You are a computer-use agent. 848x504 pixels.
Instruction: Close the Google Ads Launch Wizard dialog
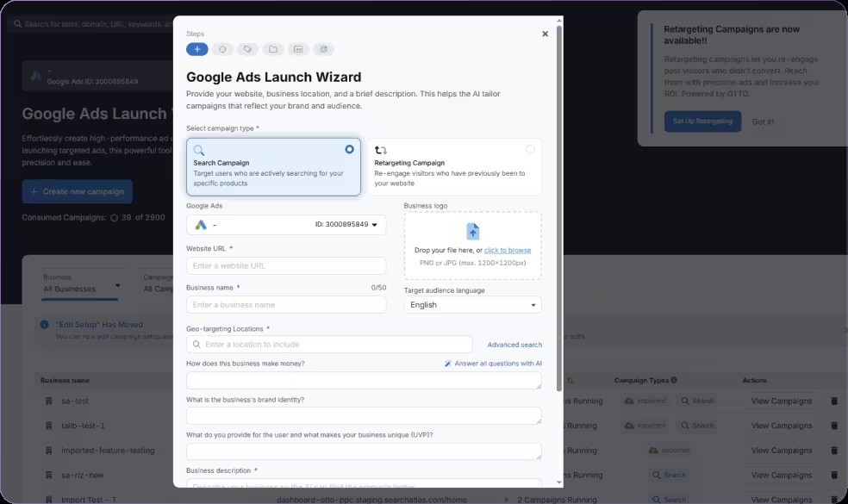coord(546,34)
